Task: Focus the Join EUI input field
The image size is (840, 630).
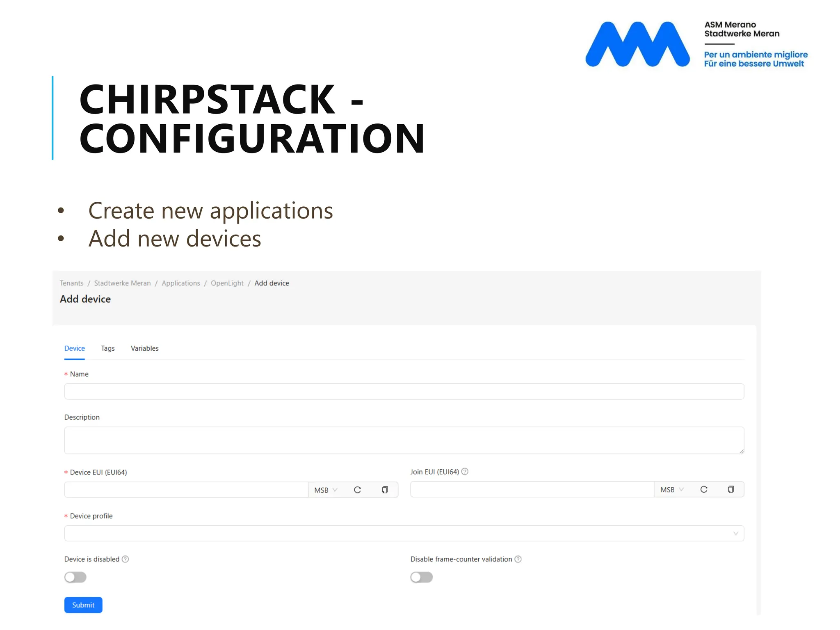Action: click(532, 489)
